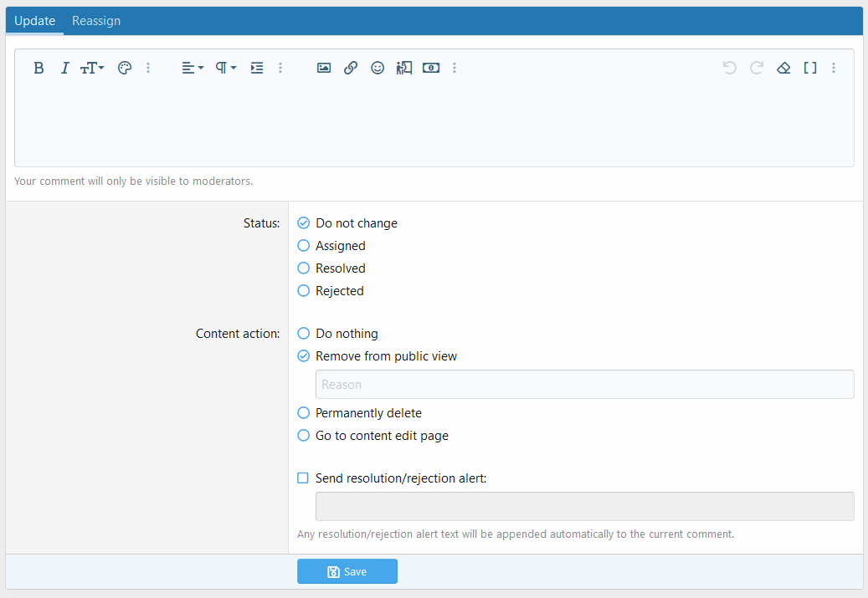Click the media insert icon
This screenshot has height=598, width=868.
pos(404,68)
